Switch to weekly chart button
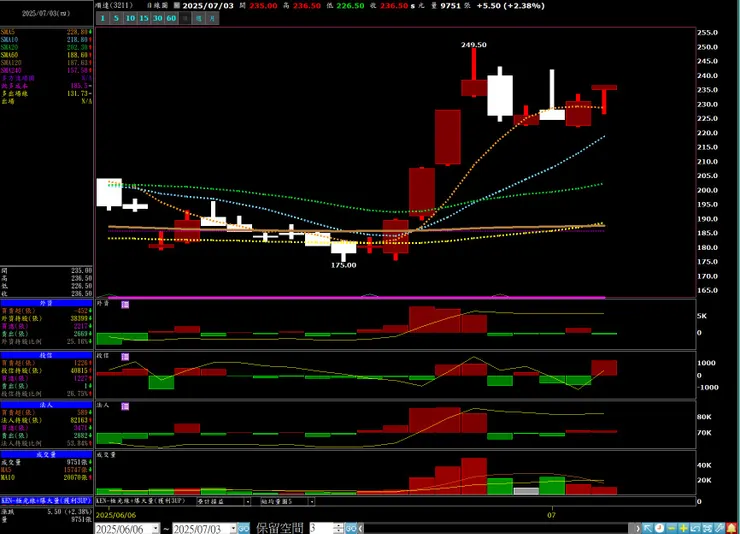Viewport: 740px width, 534px height. [199, 18]
